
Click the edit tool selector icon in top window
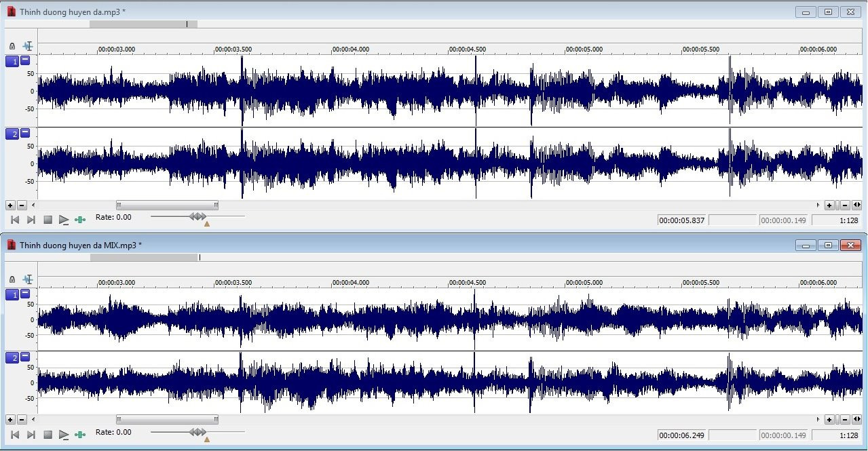pos(28,46)
